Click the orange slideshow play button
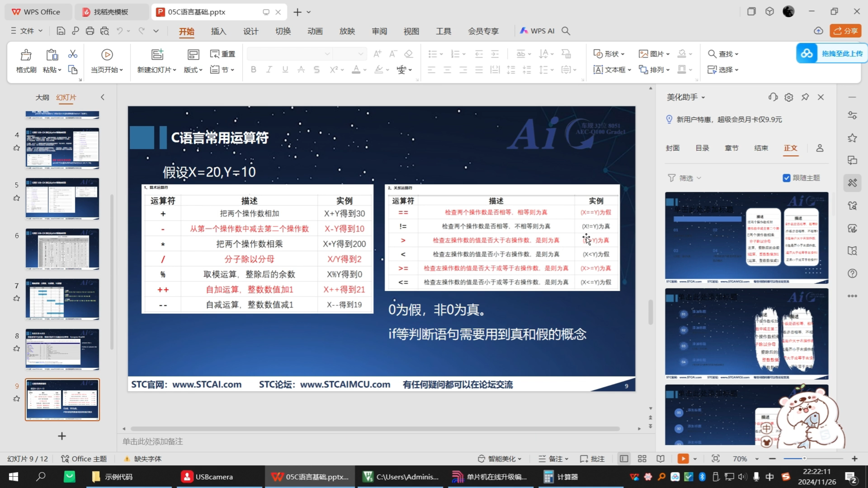868x488 pixels. coord(683,459)
